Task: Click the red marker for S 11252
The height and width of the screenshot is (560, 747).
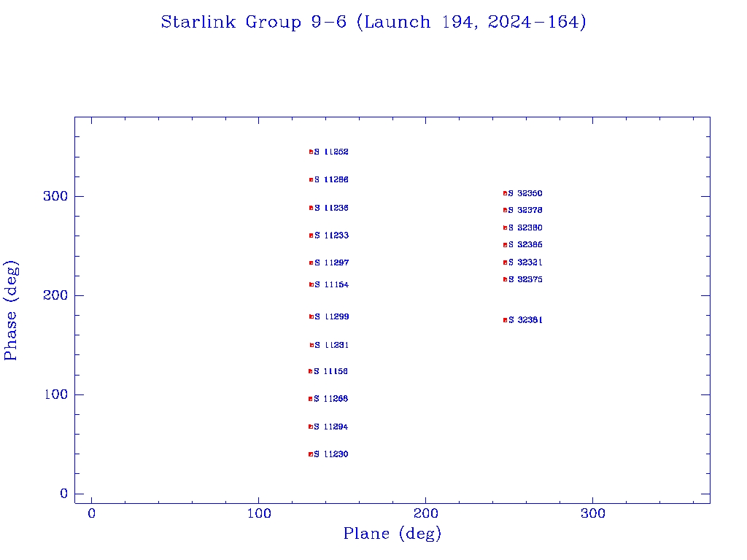Action: 311,152
